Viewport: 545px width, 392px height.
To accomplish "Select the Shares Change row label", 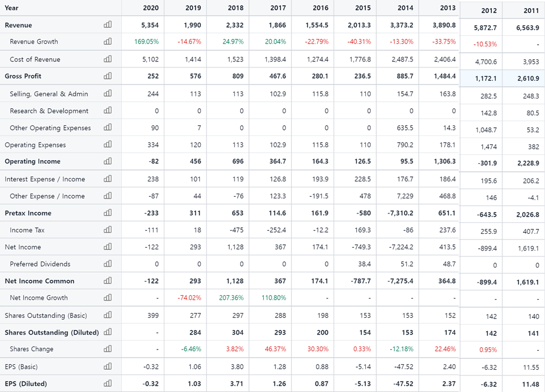I will 32,349.
